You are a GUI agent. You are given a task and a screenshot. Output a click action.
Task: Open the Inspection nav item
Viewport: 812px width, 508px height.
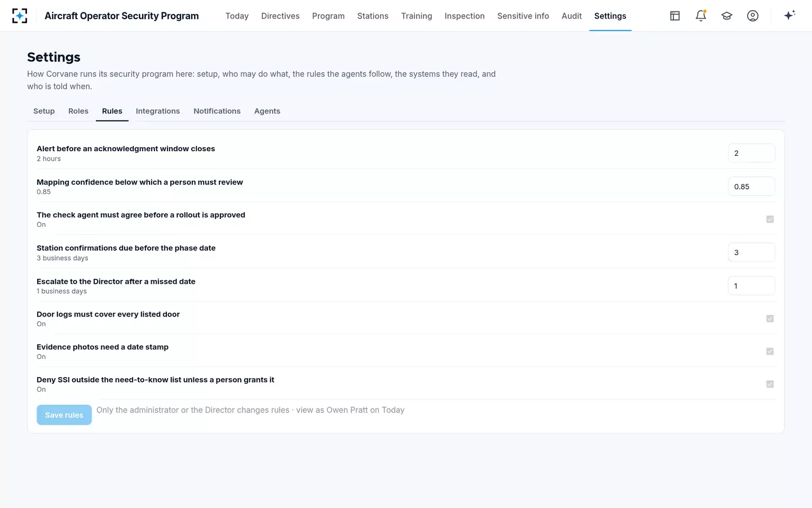465,16
